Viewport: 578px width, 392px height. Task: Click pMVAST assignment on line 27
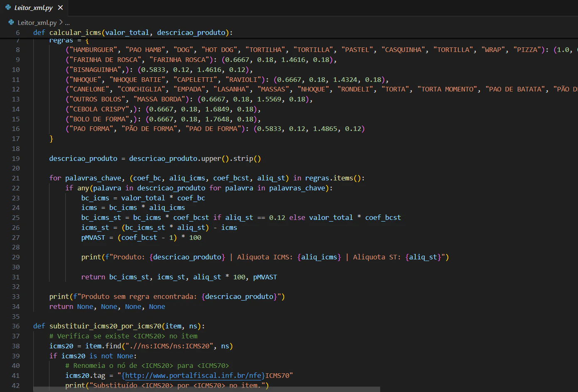point(93,237)
